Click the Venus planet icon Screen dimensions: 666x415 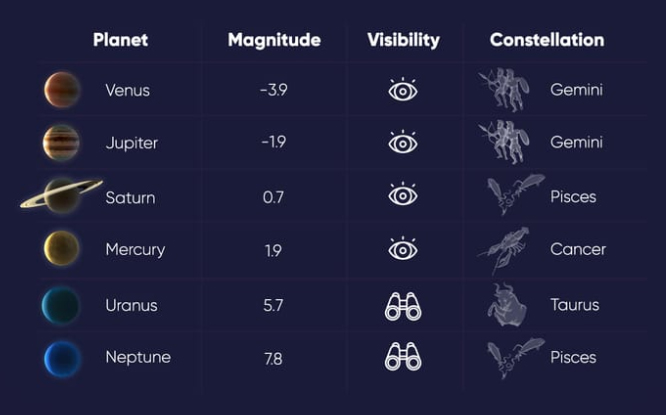coord(62,90)
